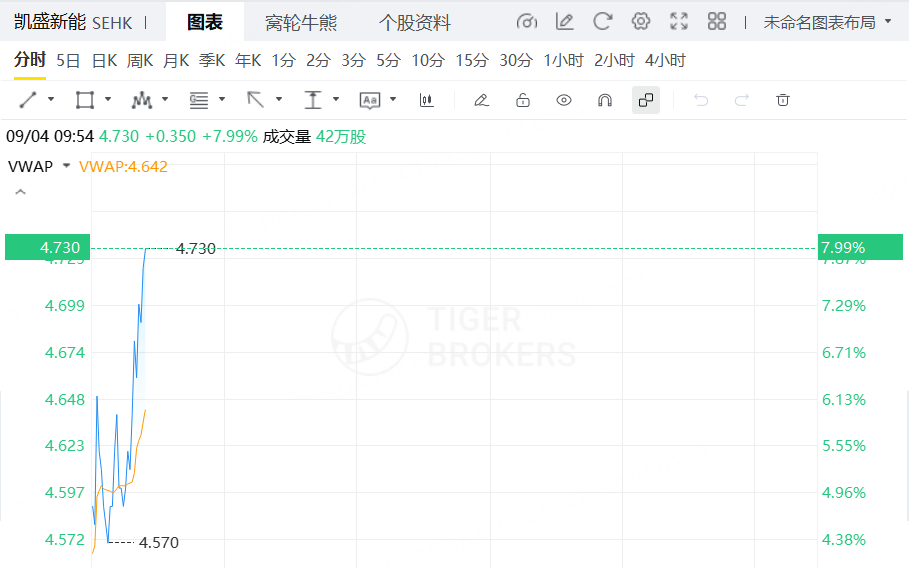Select the 分时 timeframe
The height and width of the screenshot is (568, 909).
pos(30,60)
